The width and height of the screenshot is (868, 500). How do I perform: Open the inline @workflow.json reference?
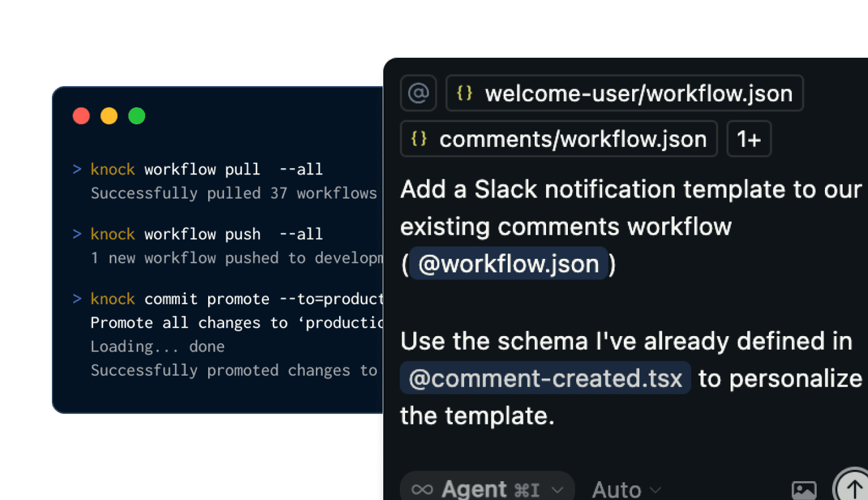click(509, 264)
